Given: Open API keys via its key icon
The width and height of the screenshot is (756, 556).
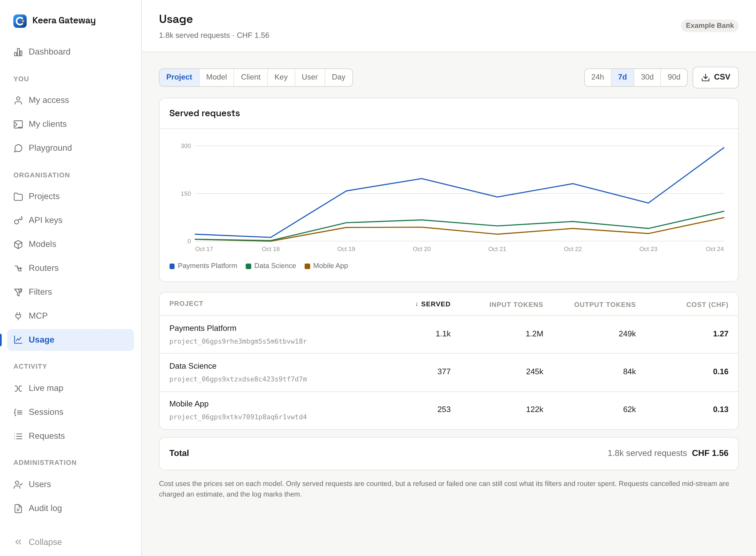Looking at the screenshot, I should click(18, 220).
